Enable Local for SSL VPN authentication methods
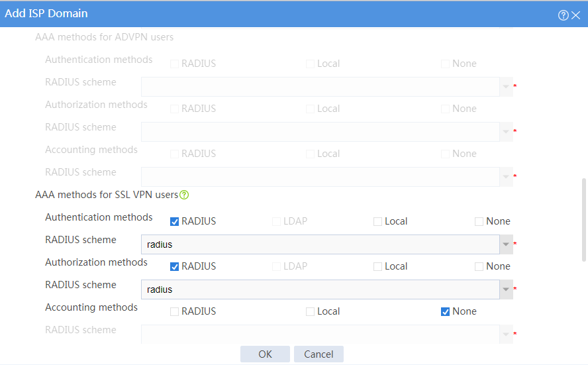Viewport: 588px width, 365px height. [x=377, y=222]
